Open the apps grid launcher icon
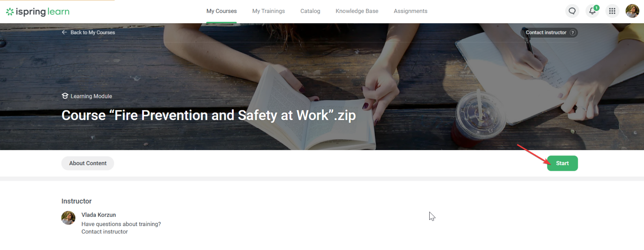This screenshot has height=250, width=644. point(612,11)
